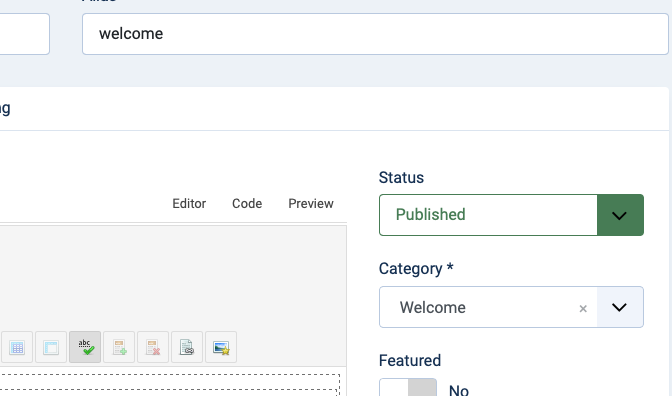Toggle the Featured switch showing No
Image resolution: width=672 pixels, height=396 pixels.
click(x=408, y=387)
